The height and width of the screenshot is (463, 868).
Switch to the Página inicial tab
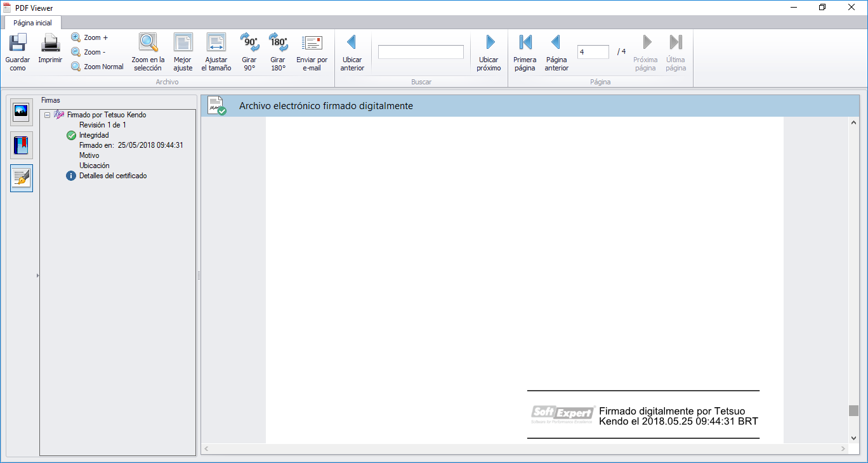point(33,22)
